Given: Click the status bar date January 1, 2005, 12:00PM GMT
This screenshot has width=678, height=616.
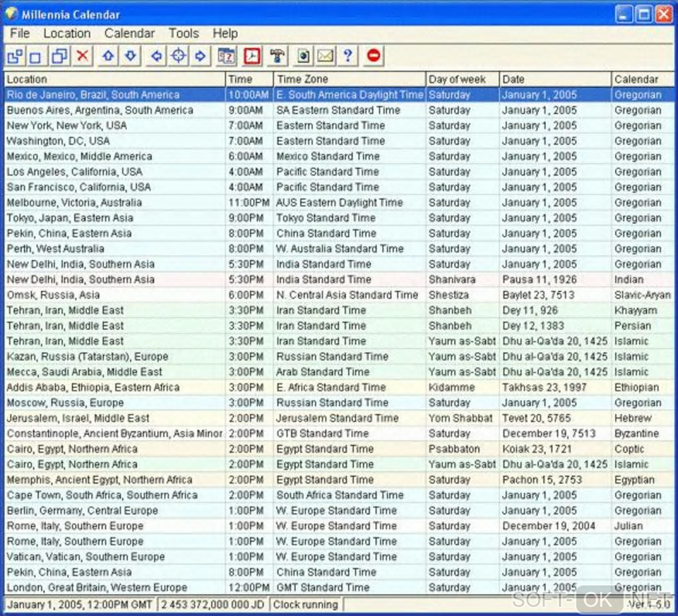Looking at the screenshot, I should pos(80,604).
